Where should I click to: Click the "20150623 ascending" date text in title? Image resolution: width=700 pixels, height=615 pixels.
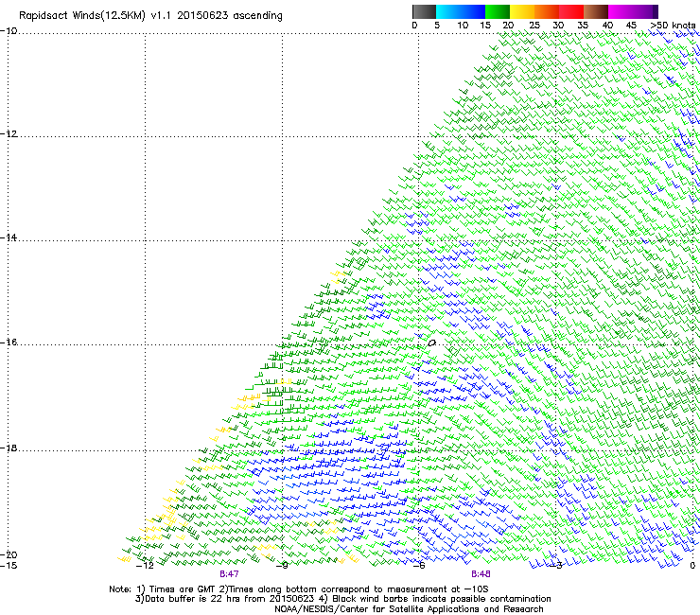[230, 16]
